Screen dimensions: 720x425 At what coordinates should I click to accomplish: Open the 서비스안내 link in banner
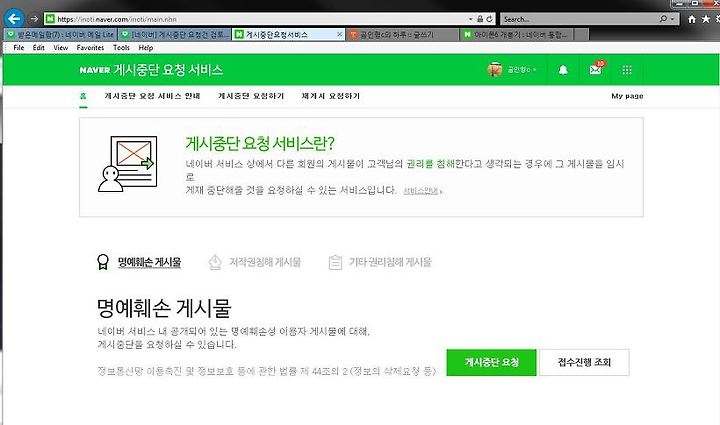[422, 191]
